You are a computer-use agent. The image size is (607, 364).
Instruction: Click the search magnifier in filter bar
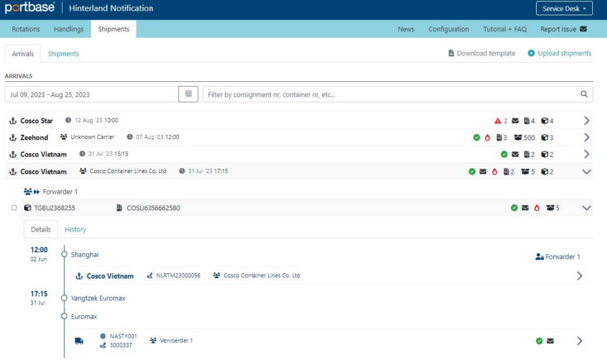[585, 94]
